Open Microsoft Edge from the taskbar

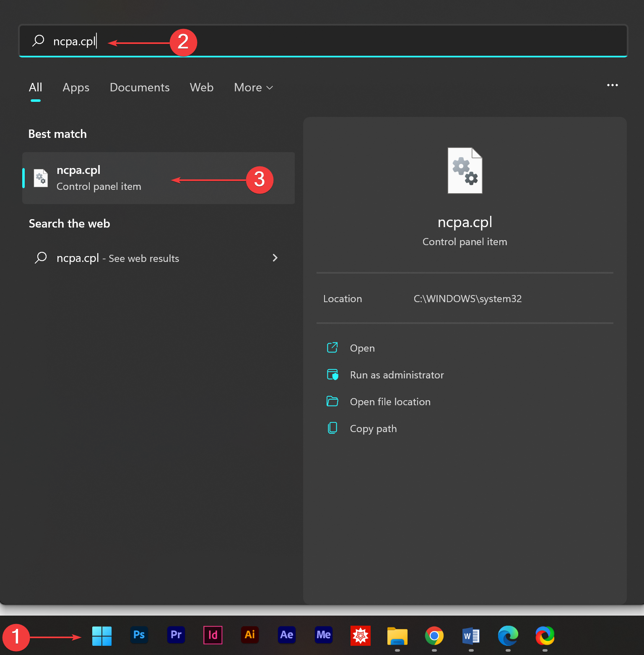coord(508,636)
